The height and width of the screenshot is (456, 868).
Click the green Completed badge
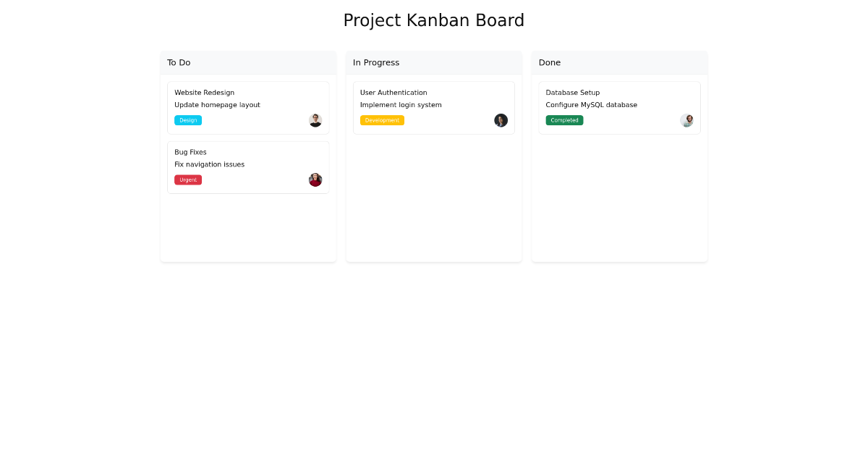tap(564, 120)
